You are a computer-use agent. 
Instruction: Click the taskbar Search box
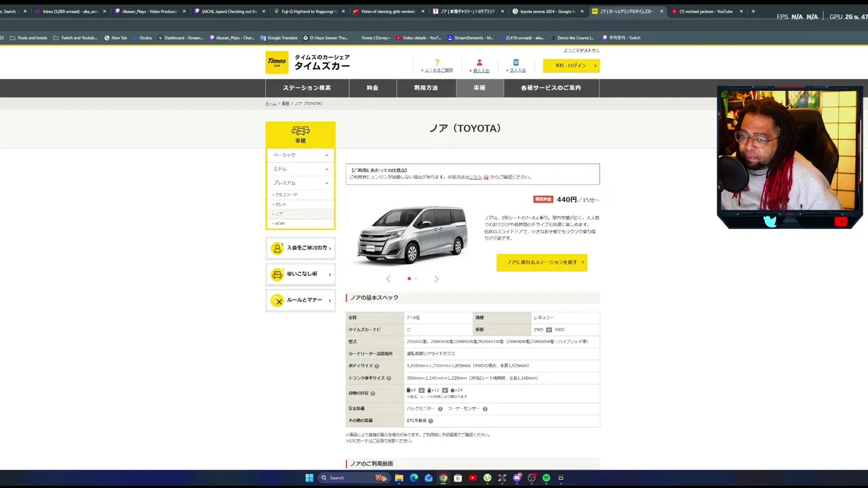(354, 478)
